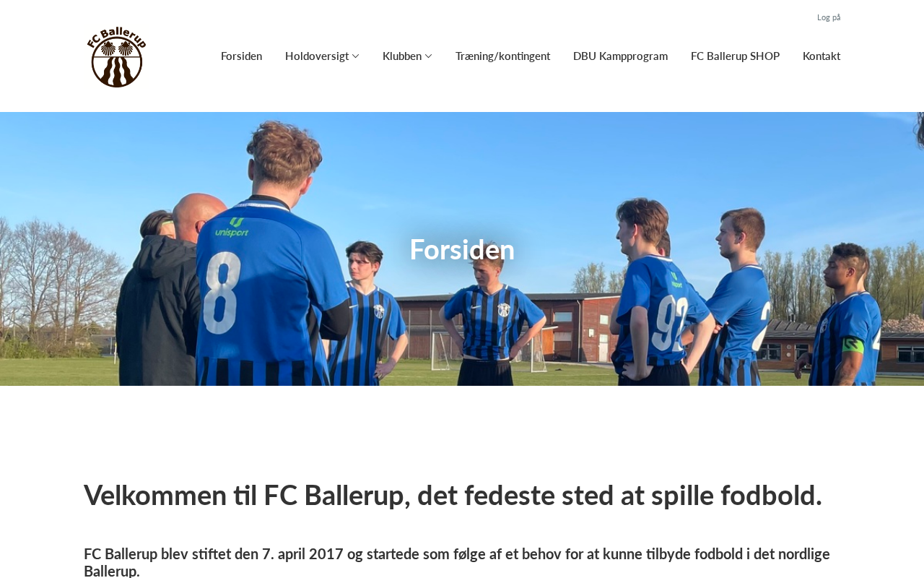Click the Log på link
Viewport: 924px width, 578px height.
click(829, 17)
